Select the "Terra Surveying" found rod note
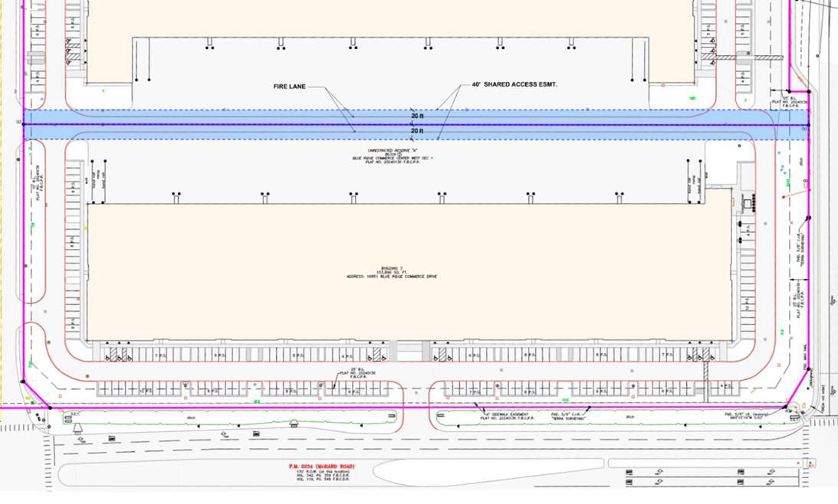This screenshot has width=838, height=504. (x=569, y=417)
